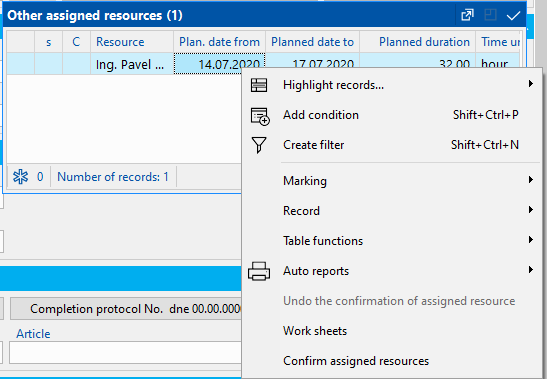The width and height of the screenshot is (547, 379).
Task: Click the grayed layout icon in header
Action: (x=490, y=15)
